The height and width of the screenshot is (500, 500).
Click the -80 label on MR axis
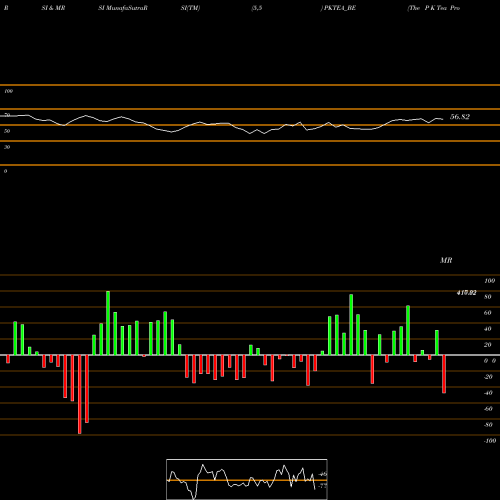coord(488,425)
